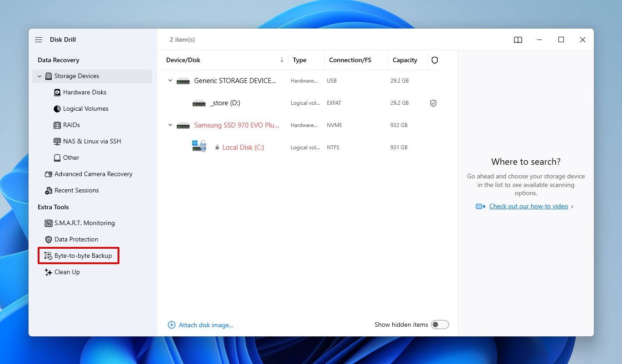The image size is (622, 364).
Task: Click the _store (D:) volume icon
Action: coord(199,103)
